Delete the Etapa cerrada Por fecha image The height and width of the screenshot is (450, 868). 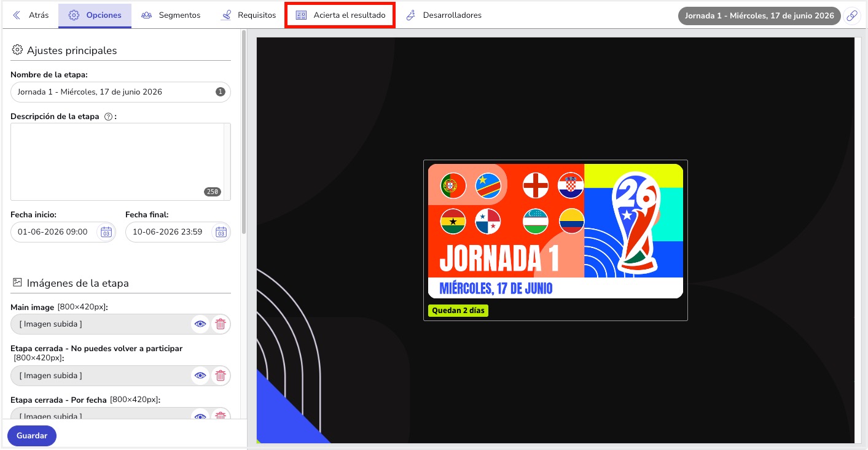(221, 416)
